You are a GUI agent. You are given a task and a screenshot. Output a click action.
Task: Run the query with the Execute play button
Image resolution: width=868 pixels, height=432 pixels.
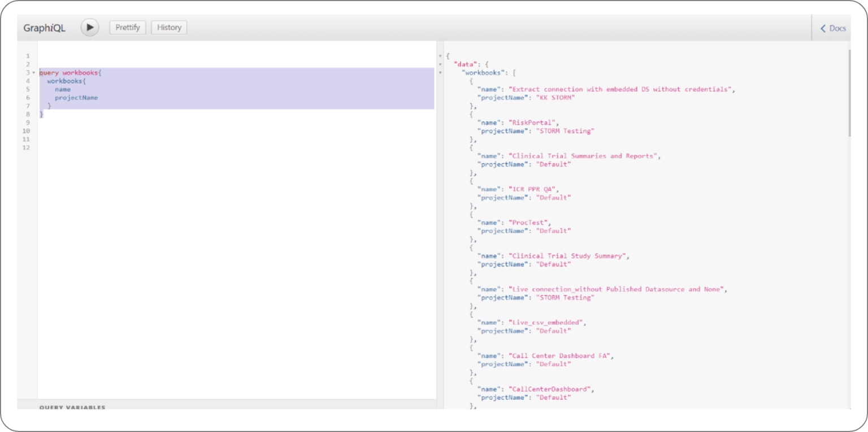coord(89,27)
